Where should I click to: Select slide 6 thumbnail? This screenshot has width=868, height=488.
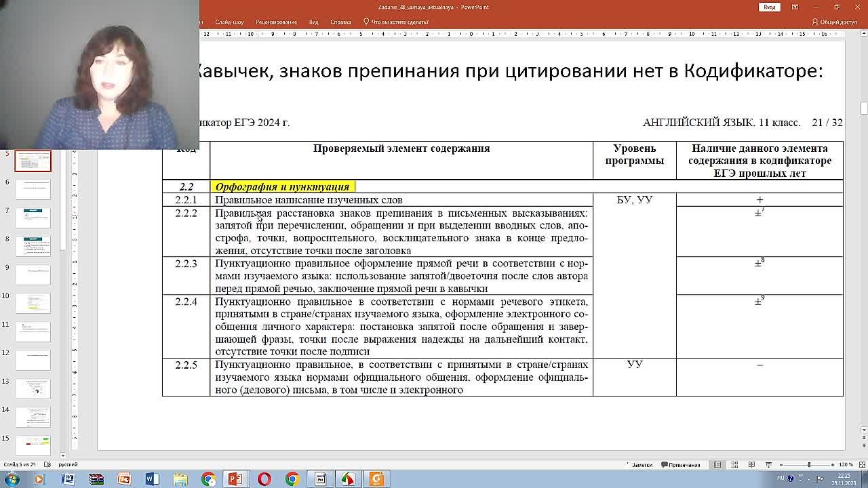[x=33, y=189]
